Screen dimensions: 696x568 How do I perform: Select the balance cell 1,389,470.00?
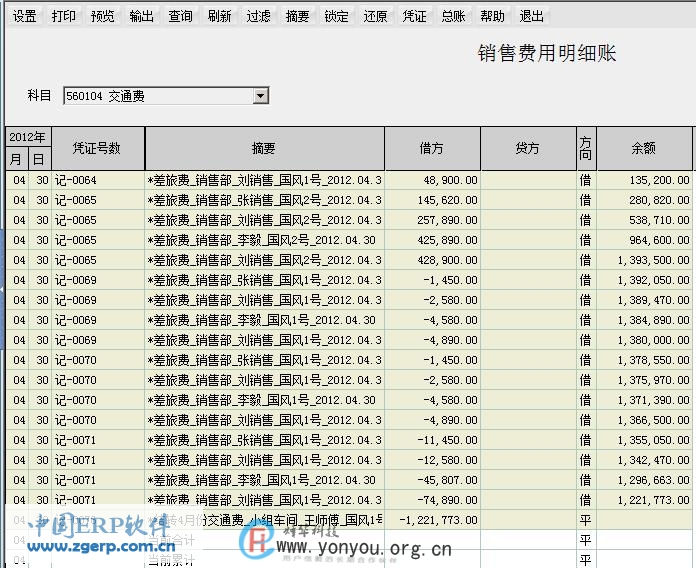[x=644, y=300]
